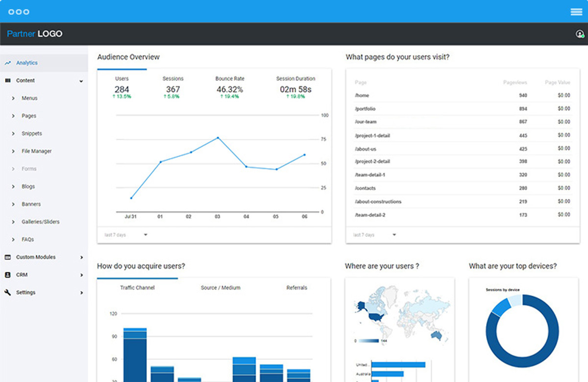Open the hamburger menu icon
The image size is (588, 382).
[x=576, y=12]
